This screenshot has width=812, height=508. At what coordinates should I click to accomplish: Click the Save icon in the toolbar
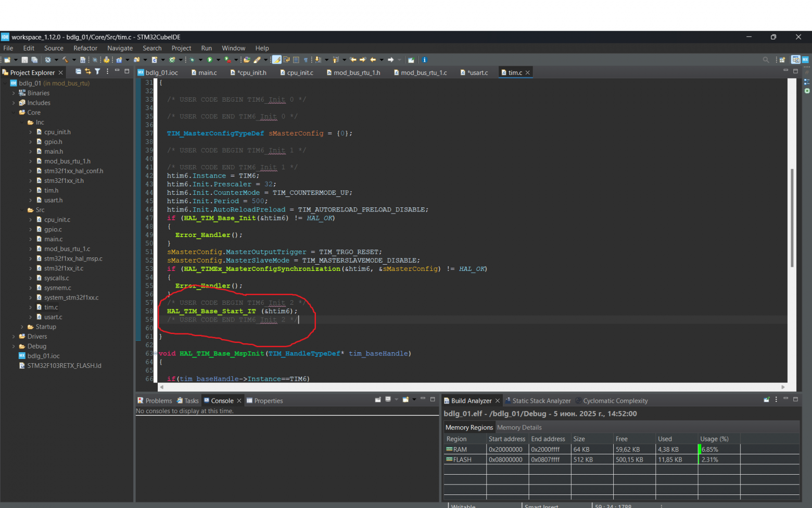(24, 60)
